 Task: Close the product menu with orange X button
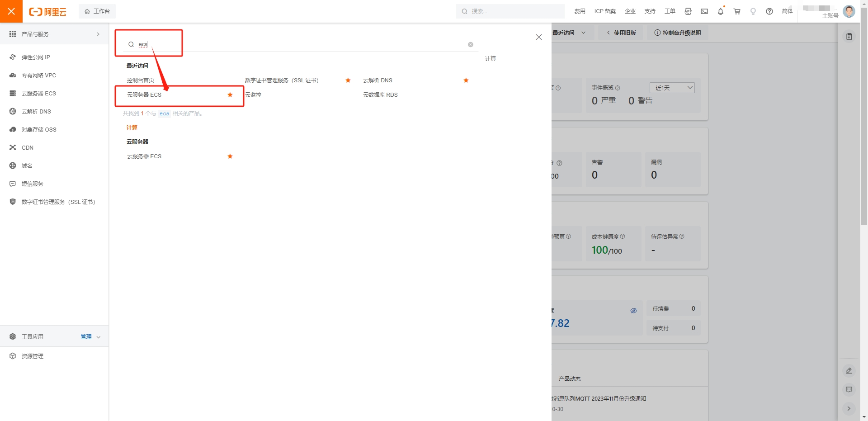[x=11, y=11]
